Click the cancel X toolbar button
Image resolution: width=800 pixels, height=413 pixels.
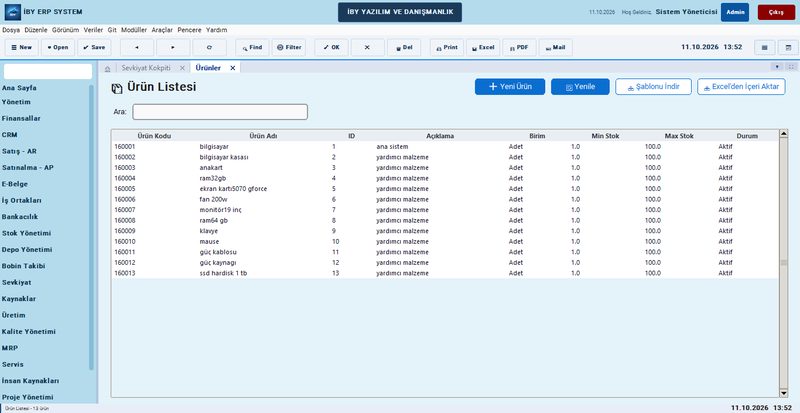click(368, 47)
